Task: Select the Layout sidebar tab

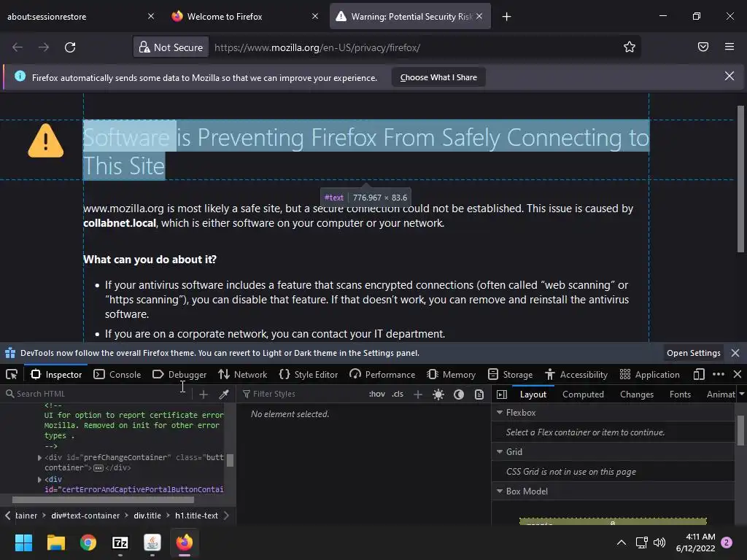Action: tap(533, 394)
